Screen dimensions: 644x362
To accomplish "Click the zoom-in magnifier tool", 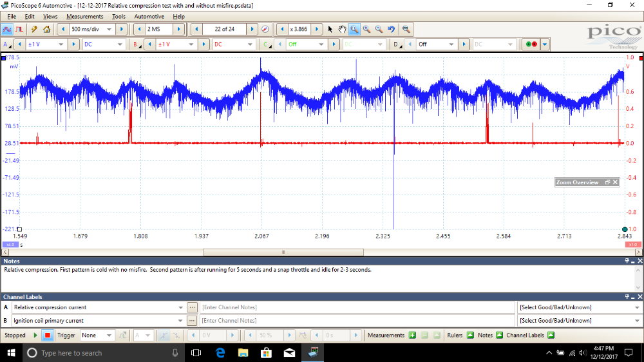I will 366,29.
